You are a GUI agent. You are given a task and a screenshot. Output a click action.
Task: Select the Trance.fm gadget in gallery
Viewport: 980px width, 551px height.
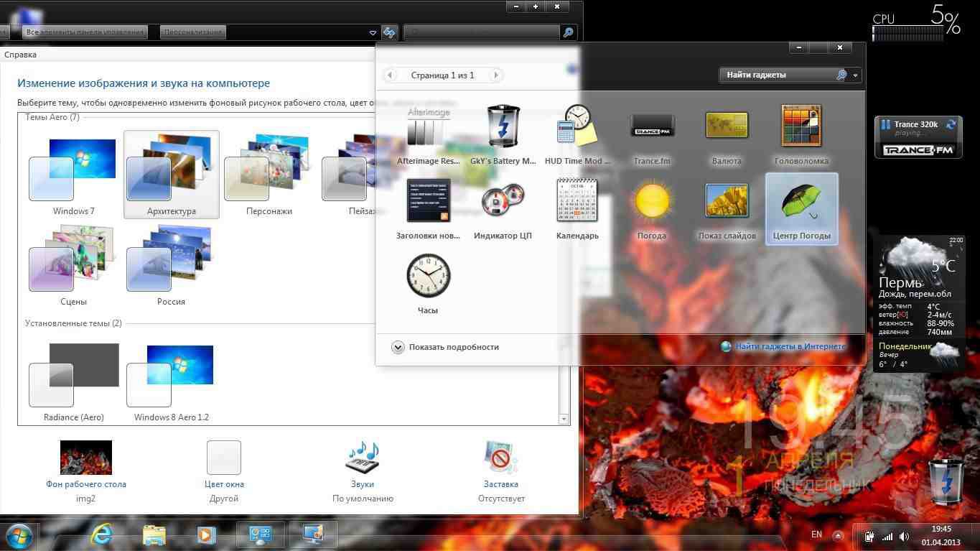(652, 126)
